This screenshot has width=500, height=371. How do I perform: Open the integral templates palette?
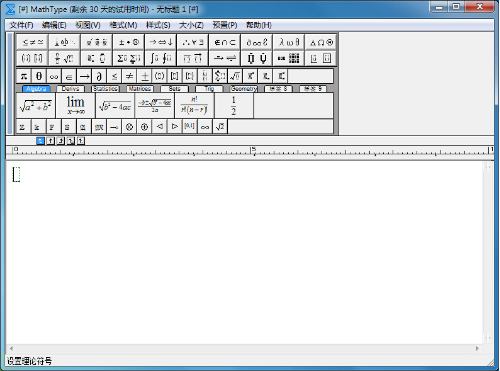tap(161, 59)
